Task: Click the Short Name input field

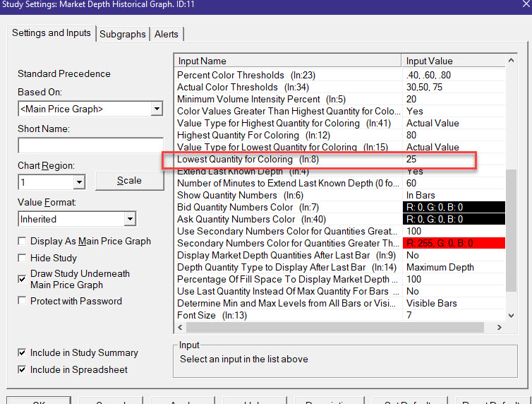Action: point(90,145)
